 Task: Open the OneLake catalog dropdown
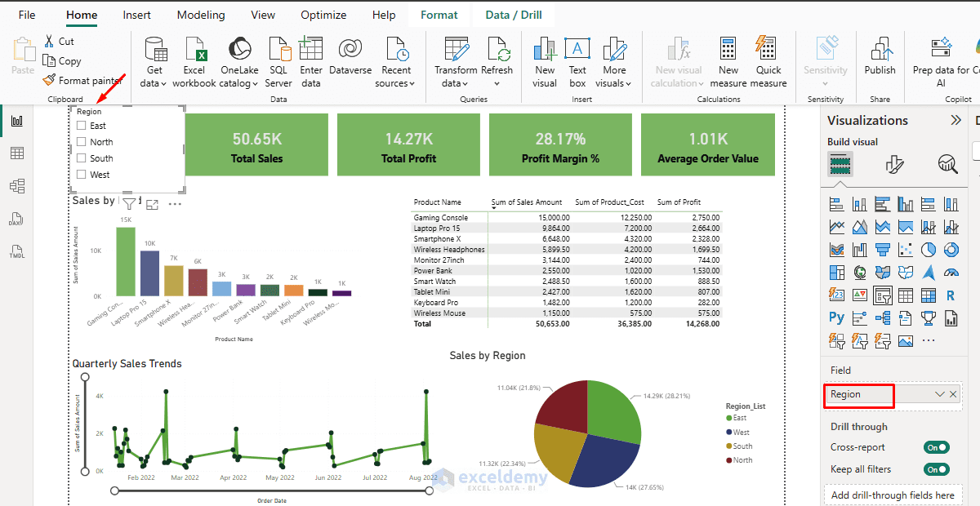click(239, 62)
